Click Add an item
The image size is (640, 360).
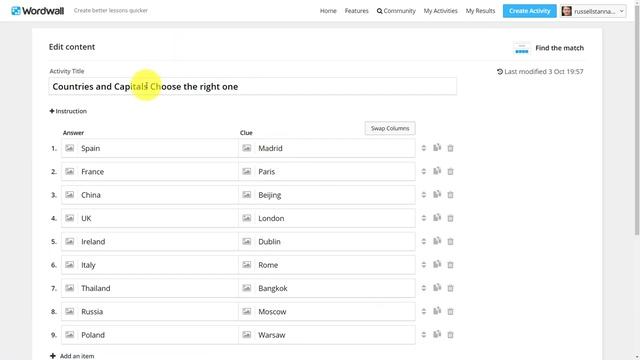click(x=72, y=356)
